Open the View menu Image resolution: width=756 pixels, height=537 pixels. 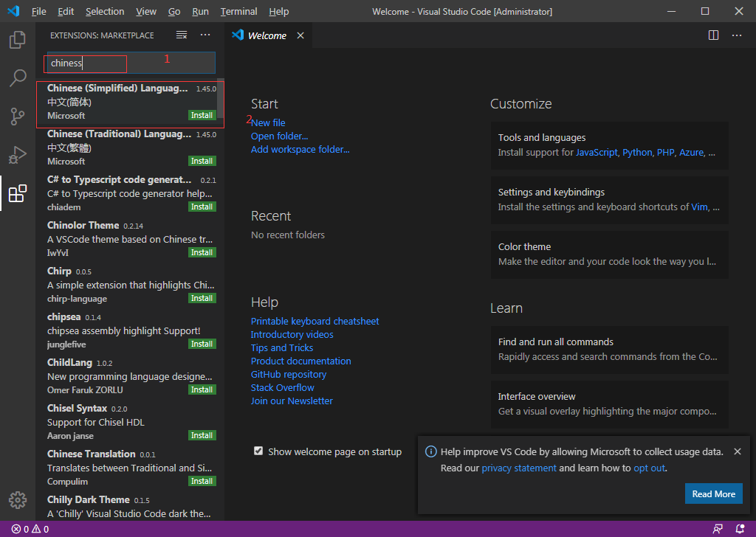click(145, 11)
